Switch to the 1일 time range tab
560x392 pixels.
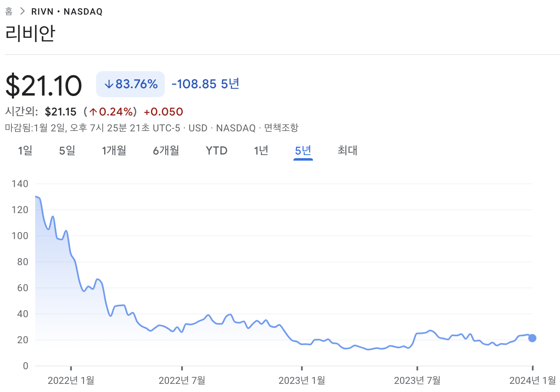[x=24, y=150]
